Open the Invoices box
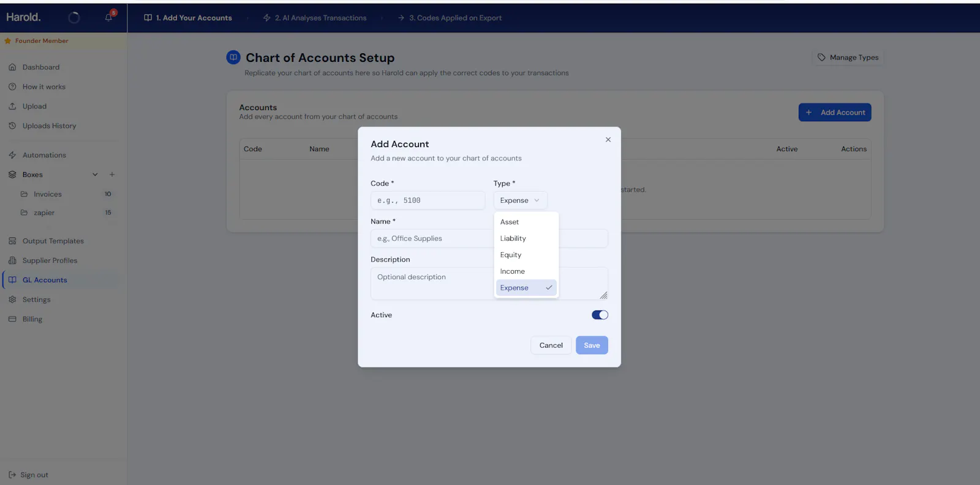Screen dimensions: 980x485 pyautogui.click(x=48, y=194)
